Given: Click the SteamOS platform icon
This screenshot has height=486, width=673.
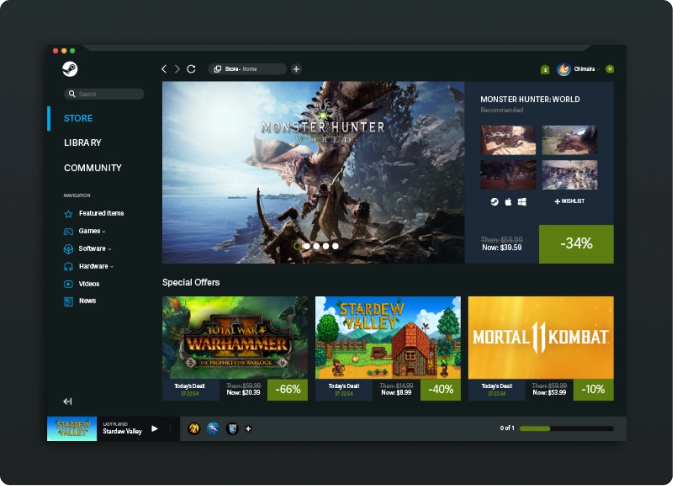Looking at the screenshot, I should point(494,202).
